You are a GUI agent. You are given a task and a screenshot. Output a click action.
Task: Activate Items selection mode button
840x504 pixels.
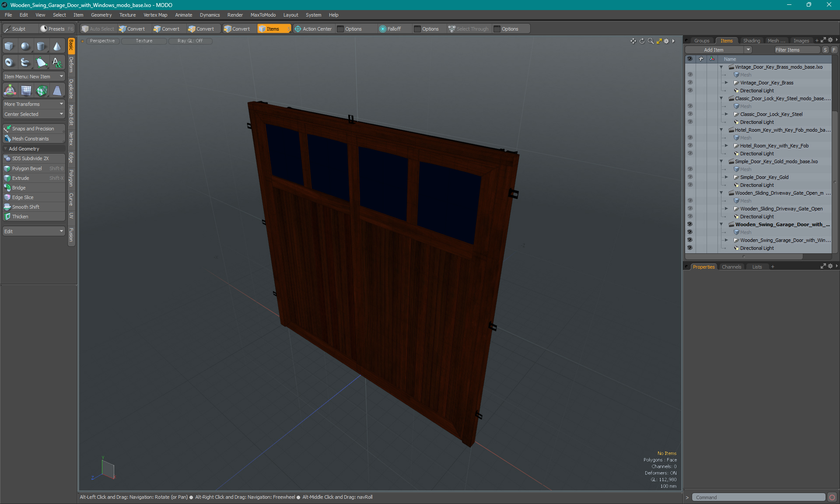pos(273,29)
